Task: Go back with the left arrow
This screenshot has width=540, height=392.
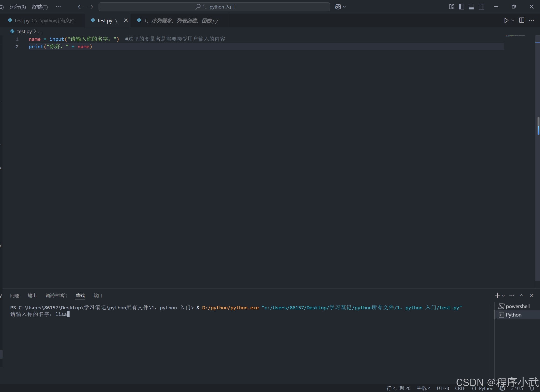Action: click(80, 7)
